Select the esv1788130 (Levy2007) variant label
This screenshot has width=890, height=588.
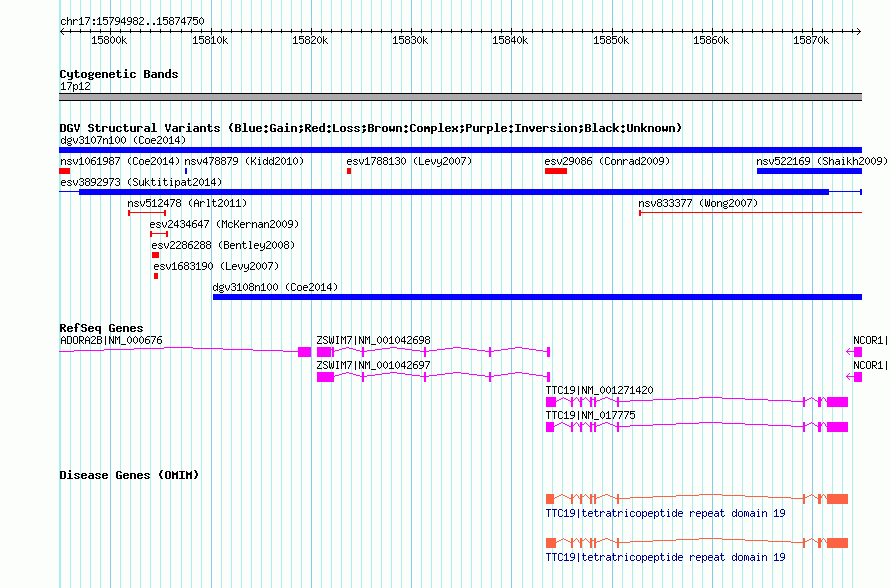(409, 161)
